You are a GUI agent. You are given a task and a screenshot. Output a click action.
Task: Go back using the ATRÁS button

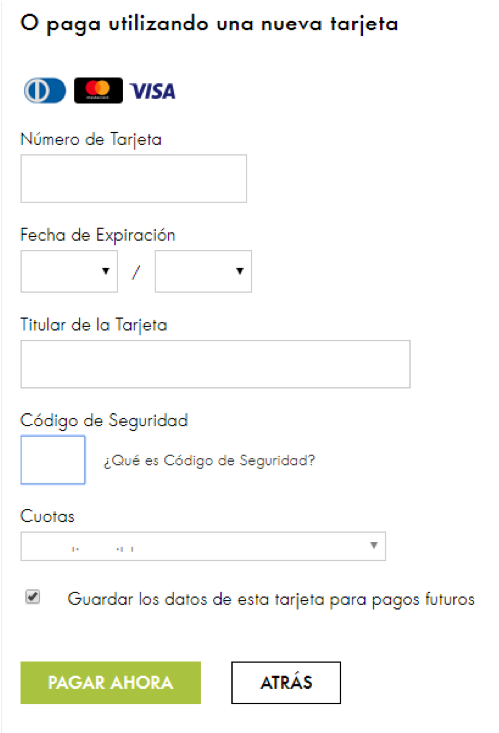tap(286, 683)
